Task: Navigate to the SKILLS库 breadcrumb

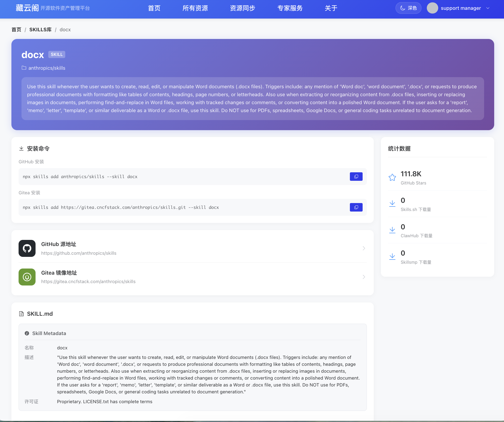Action: coord(40,30)
